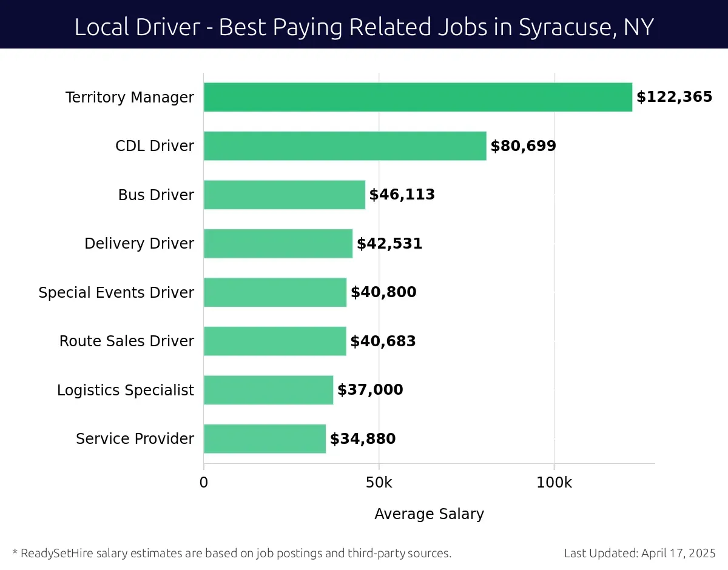Click the $34,880 salary value
The width and height of the screenshot is (728, 570).
(x=363, y=439)
